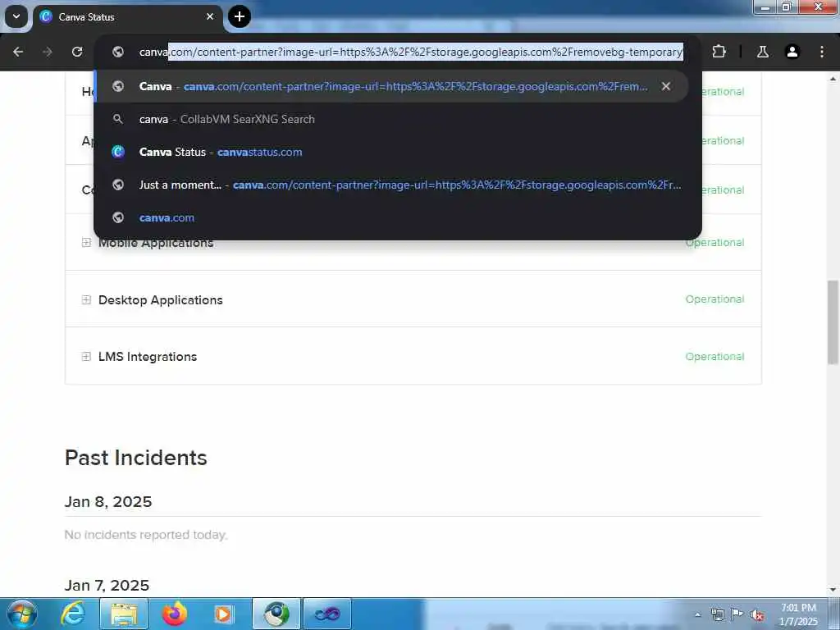The width and height of the screenshot is (840, 630).
Task: Click the Past Incidents heading
Action: point(136,458)
